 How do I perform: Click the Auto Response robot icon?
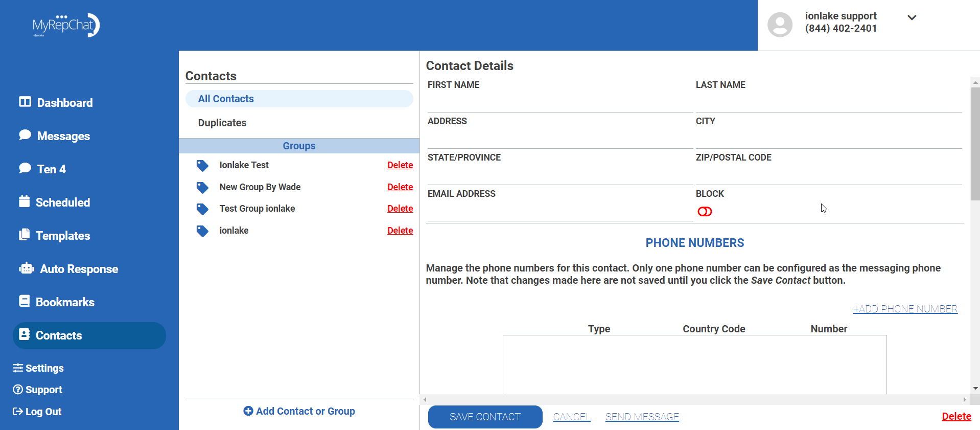click(27, 268)
